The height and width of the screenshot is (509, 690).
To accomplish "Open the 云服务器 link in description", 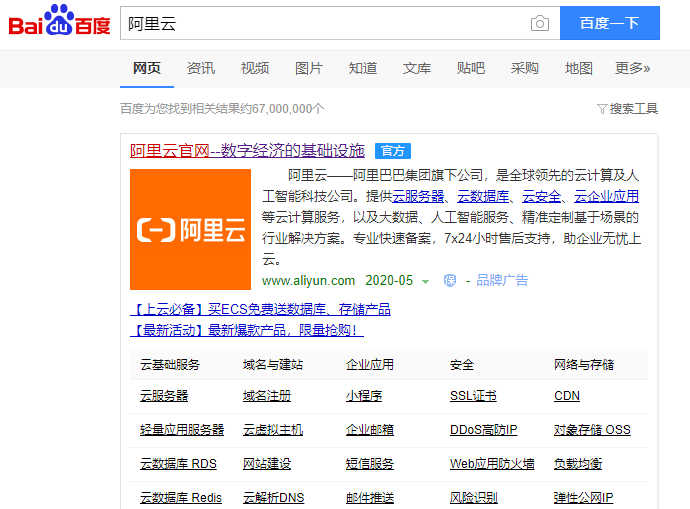I will coord(418,196).
